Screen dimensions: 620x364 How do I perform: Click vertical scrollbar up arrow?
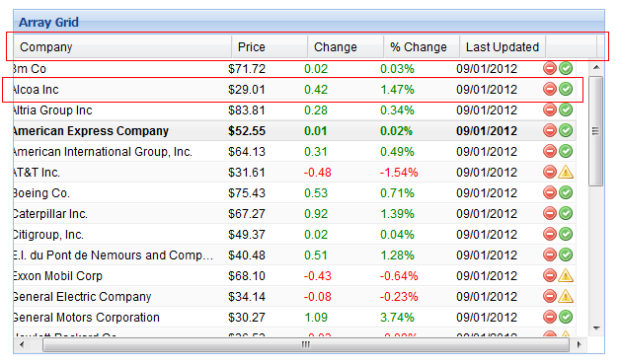tap(596, 68)
